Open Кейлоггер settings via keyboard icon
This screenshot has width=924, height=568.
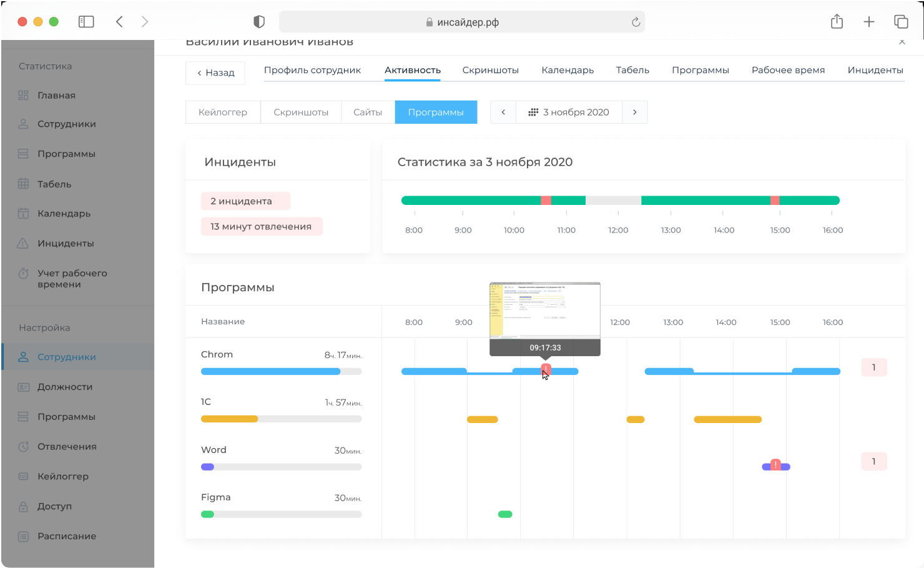(23, 477)
